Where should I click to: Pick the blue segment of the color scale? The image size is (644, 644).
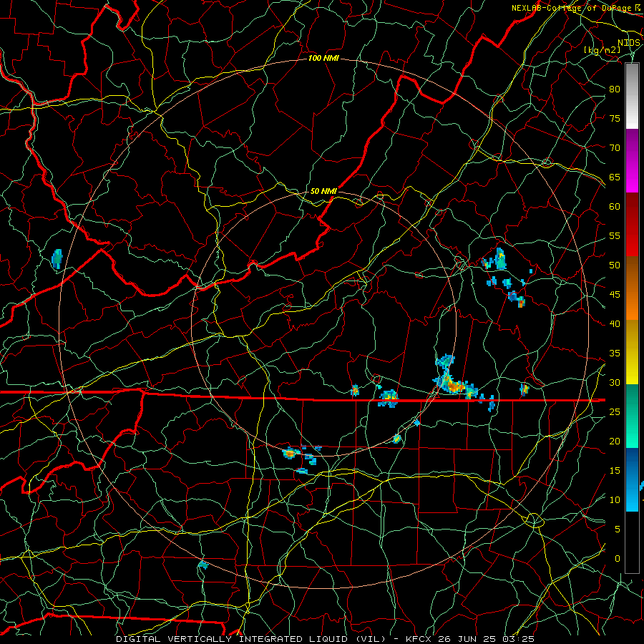(x=632, y=479)
